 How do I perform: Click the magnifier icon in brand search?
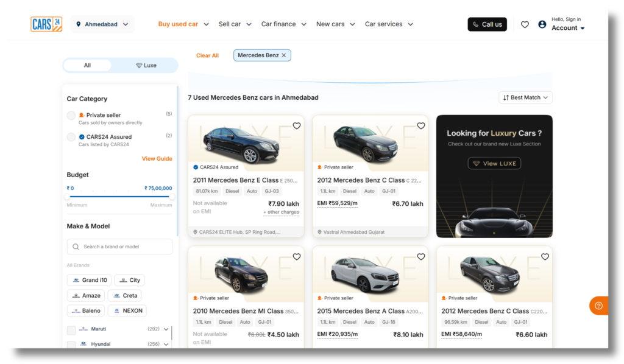click(75, 247)
